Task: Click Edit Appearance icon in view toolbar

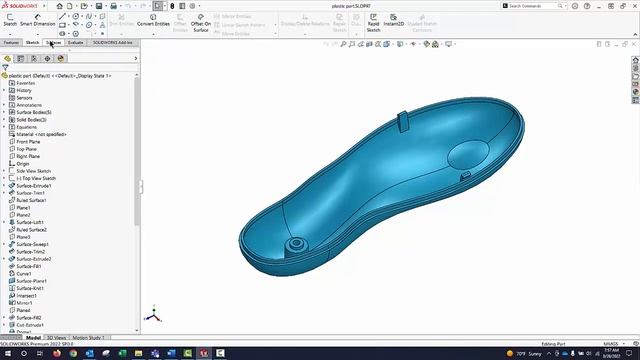Action: pos(427,44)
